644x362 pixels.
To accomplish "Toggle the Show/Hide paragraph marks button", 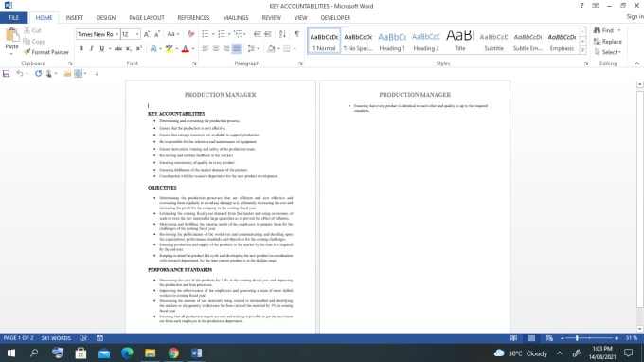I will (296, 34).
